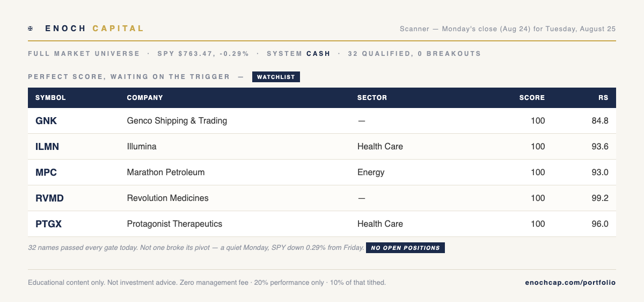Select the MPC ticker symbol
Viewport: 644px width, 302px height.
46,172
